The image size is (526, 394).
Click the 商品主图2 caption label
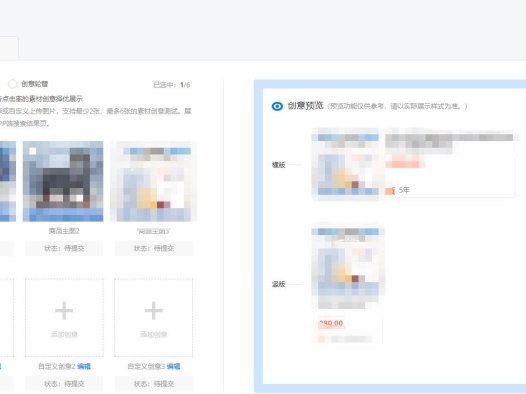click(x=64, y=231)
